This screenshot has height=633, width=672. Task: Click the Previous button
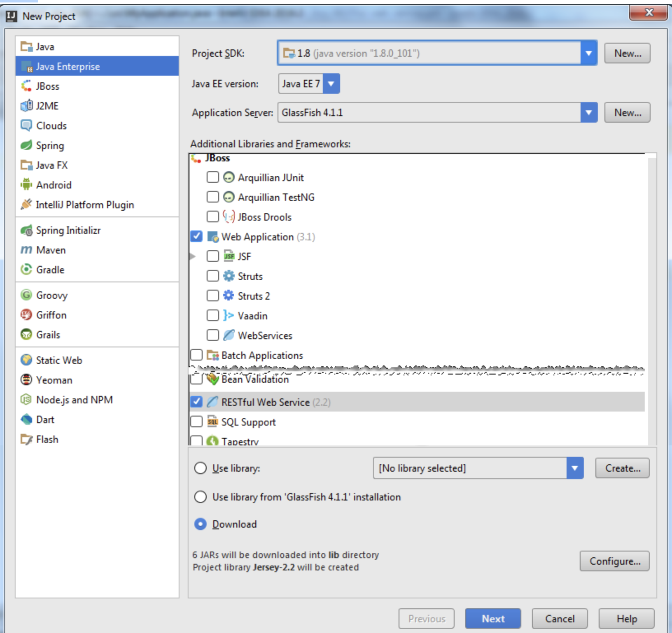427,619
